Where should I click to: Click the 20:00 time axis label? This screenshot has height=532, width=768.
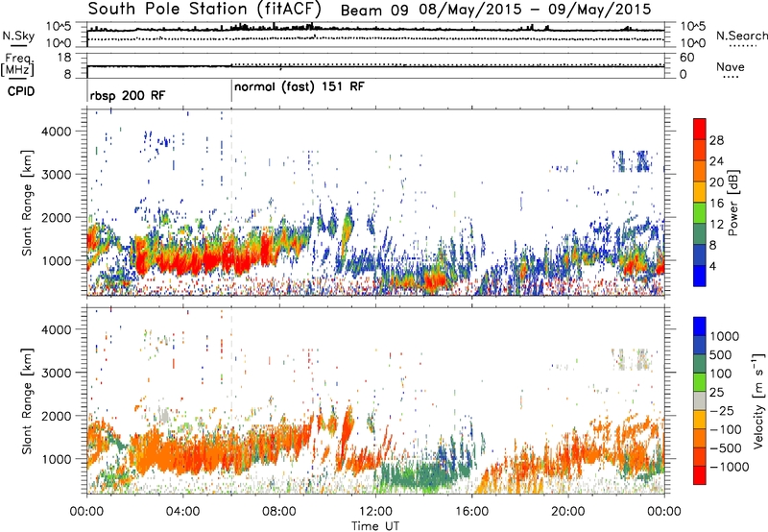click(567, 512)
